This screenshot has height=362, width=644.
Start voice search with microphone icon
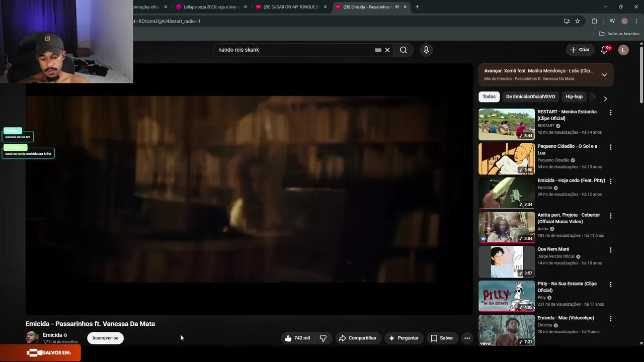pos(426,50)
